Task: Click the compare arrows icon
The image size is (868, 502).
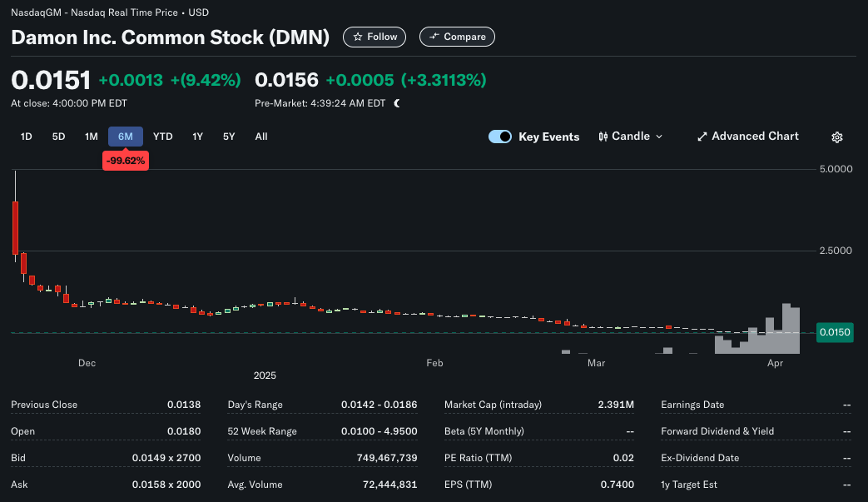Action: pos(434,37)
